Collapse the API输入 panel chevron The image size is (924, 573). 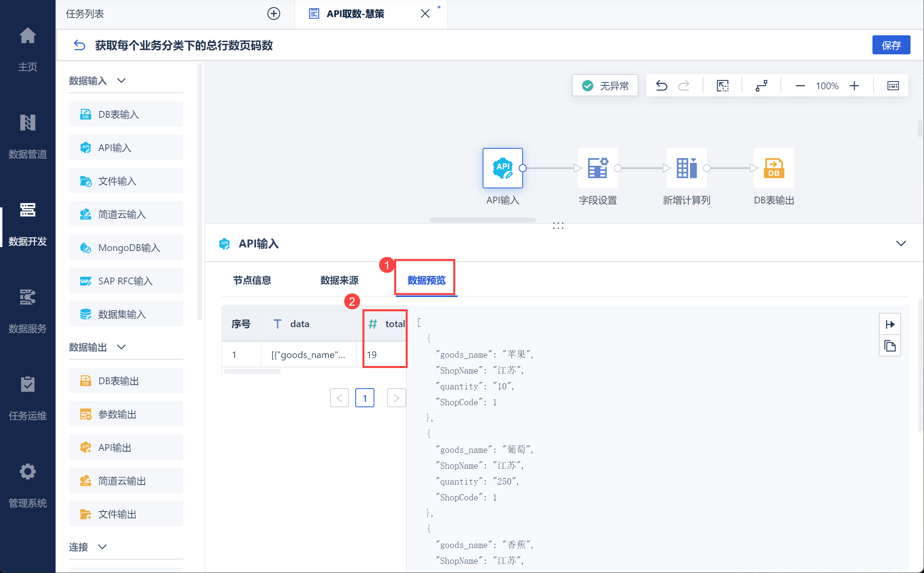[901, 243]
